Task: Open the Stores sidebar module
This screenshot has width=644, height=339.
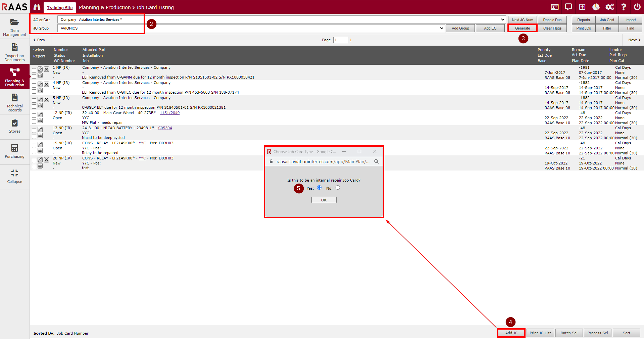Action: pyautogui.click(x=14, y=126)
